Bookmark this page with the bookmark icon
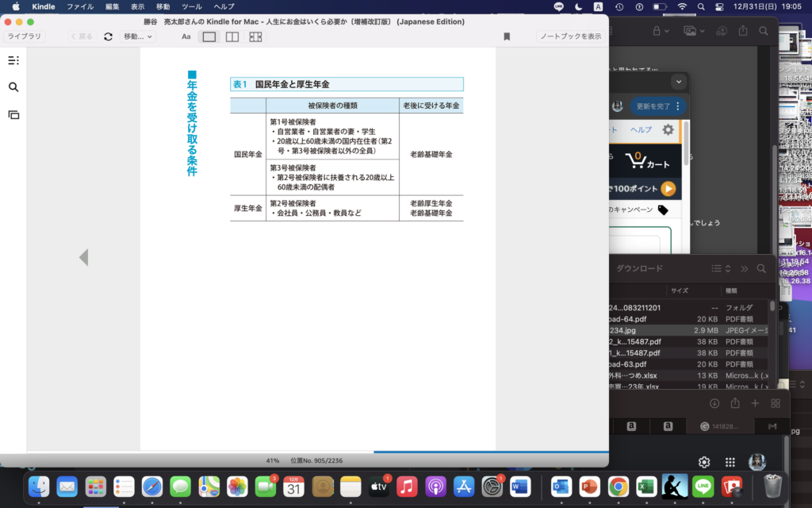Viewport: 812px width, 508px height. 507,37
